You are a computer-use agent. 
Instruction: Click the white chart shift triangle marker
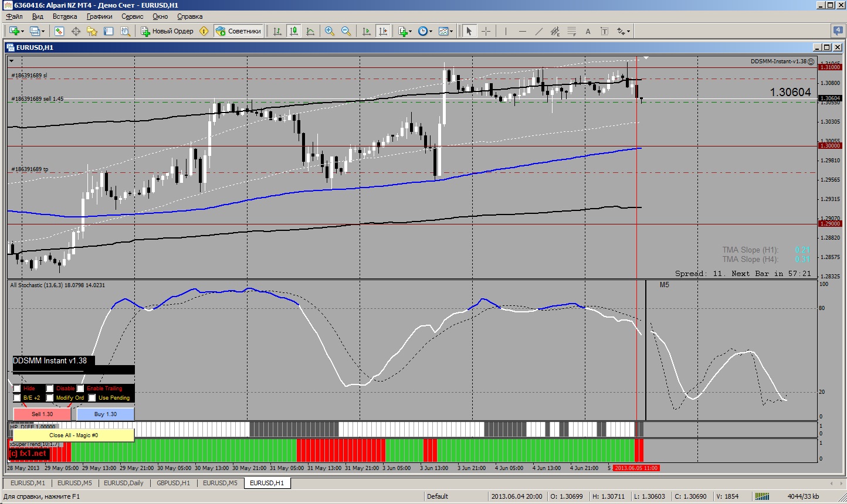point(646,58)
